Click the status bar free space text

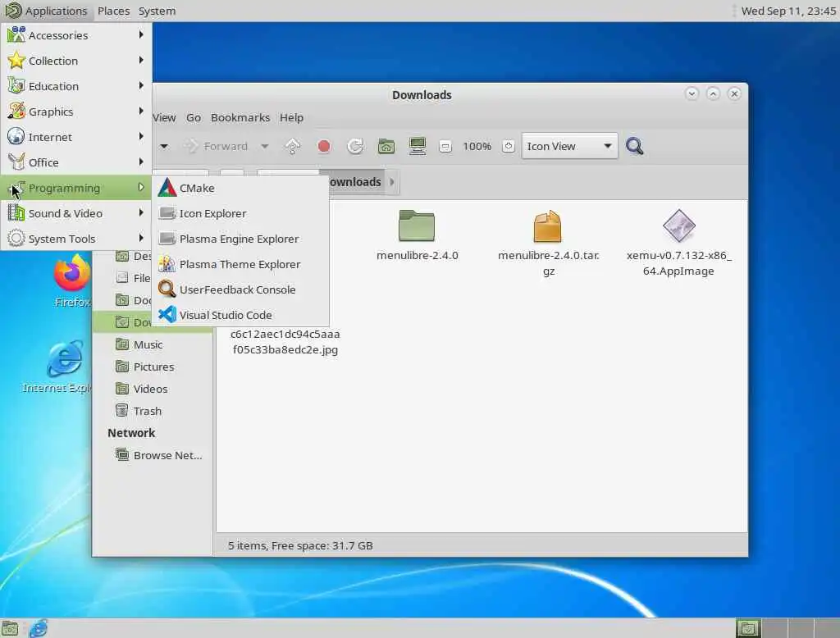click(322, 546)
